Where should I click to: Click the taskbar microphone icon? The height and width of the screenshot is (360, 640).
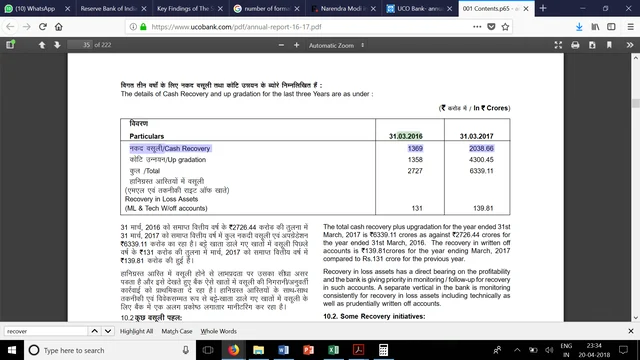click(185, 350)
